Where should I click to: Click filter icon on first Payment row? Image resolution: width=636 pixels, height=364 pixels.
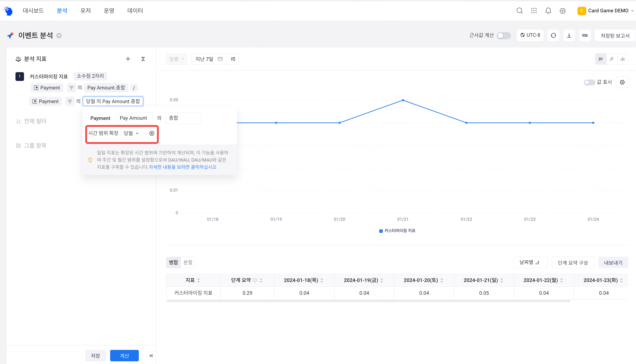(71, 88)
